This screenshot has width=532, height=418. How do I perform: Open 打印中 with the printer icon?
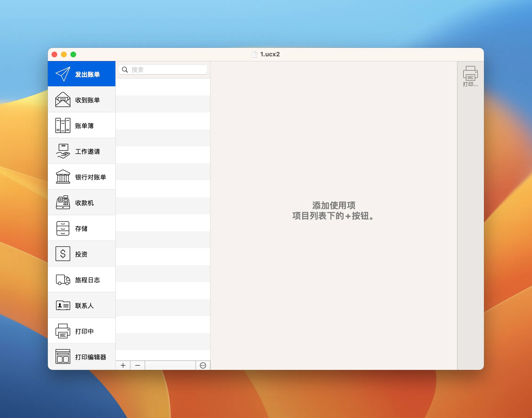click(x=63, y=331)
